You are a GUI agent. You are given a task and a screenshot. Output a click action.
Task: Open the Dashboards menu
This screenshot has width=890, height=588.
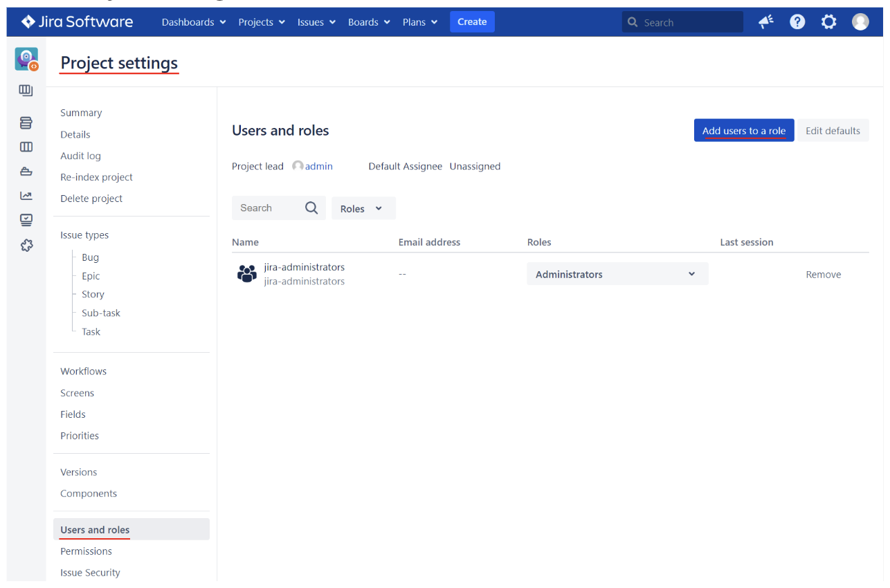click(194, 22)
